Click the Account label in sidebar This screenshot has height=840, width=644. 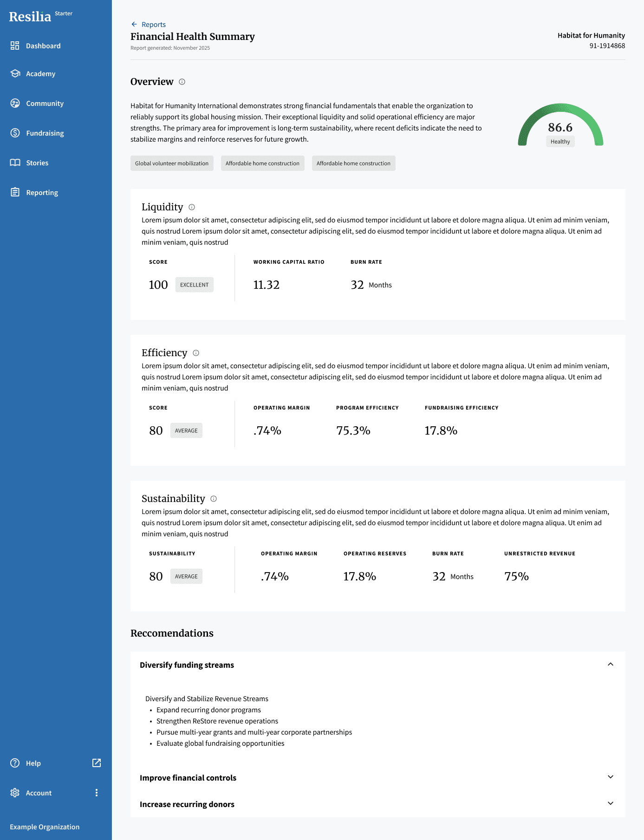point(39,793)
